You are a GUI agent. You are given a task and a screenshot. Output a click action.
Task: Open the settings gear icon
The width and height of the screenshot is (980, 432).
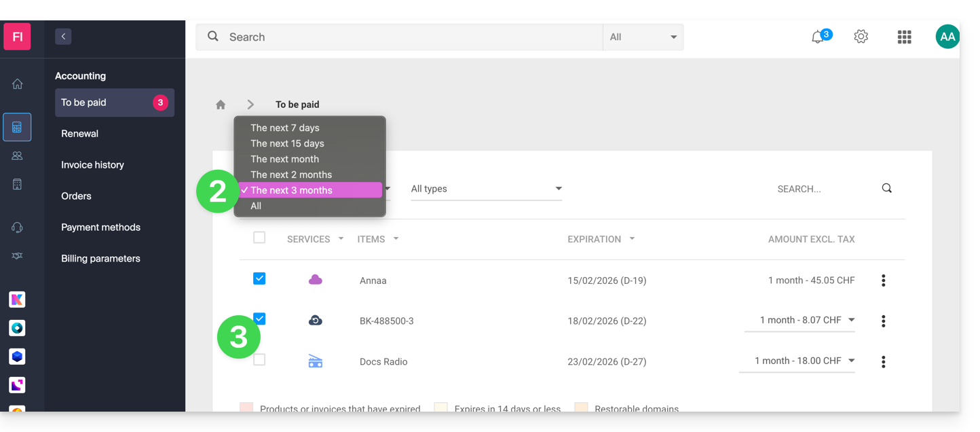tap(861, 37)
